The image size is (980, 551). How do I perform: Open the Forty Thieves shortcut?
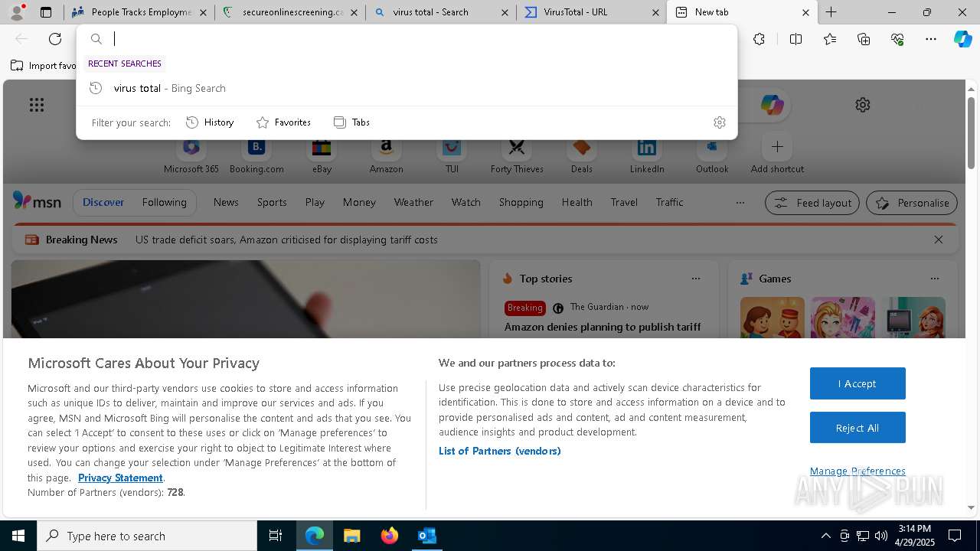coord(517,155)
